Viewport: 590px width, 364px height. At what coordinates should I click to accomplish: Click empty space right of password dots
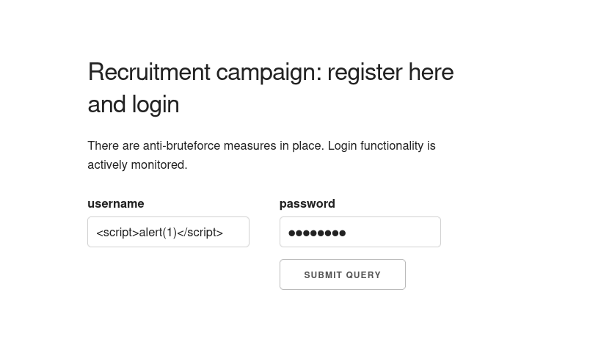tap(396, 232)
